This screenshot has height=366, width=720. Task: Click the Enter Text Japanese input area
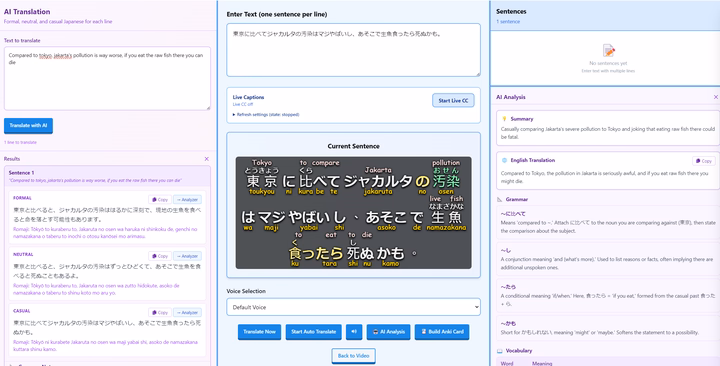(x=354, y=50)
